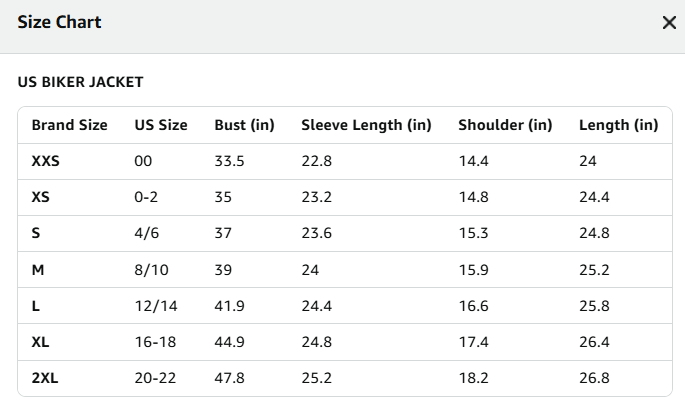The image size is (685, 409).
Task: Click the Brand Size column header
Action: 69,125
